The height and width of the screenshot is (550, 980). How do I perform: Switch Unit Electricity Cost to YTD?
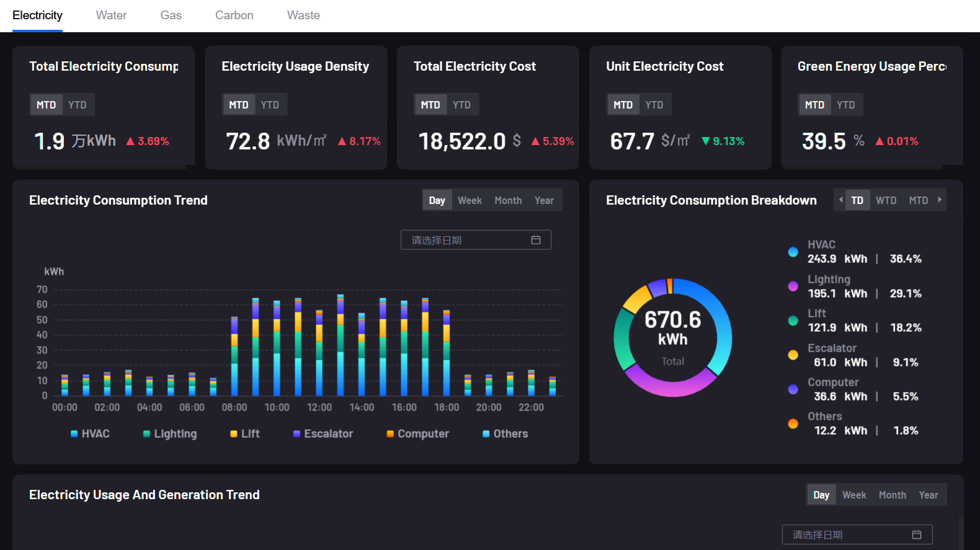pos(654,105)
